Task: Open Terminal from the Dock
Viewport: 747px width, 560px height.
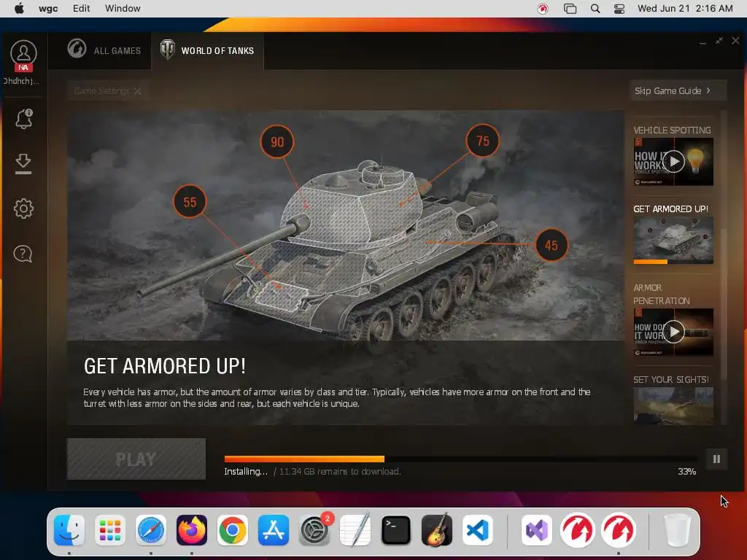Action: click(x=396, y=530)
